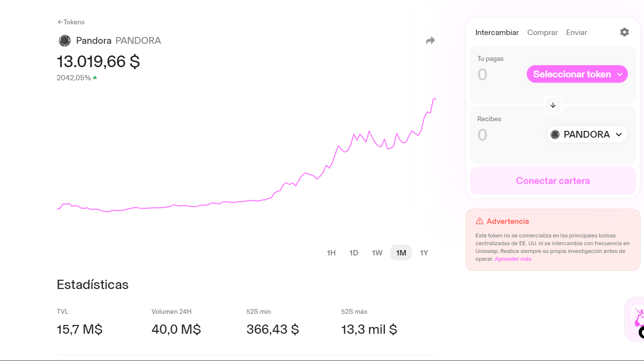
Task: Click the gray PANDORA ticker beside the name
Action: [138, 41]
